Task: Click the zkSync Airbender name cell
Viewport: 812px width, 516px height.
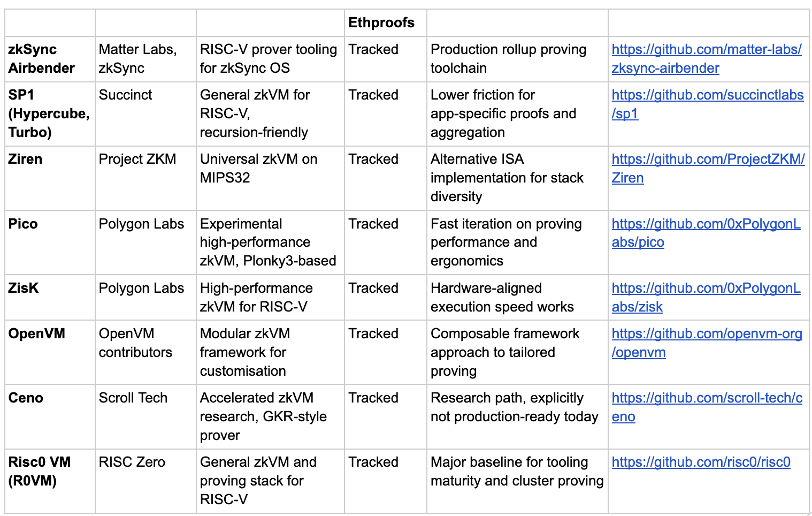Action: coord(50,59)
